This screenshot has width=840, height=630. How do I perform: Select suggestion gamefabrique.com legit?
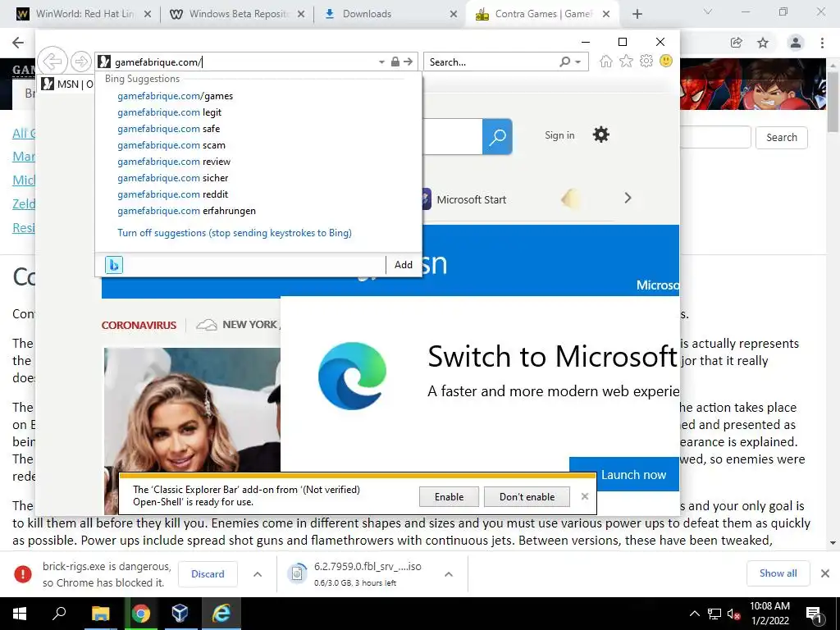[x=169, y=112]
